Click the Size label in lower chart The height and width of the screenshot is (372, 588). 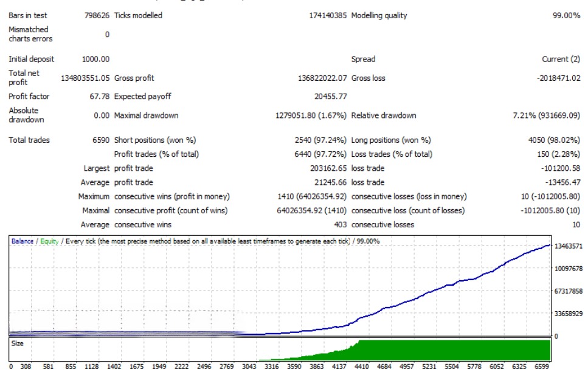(17, 343)
